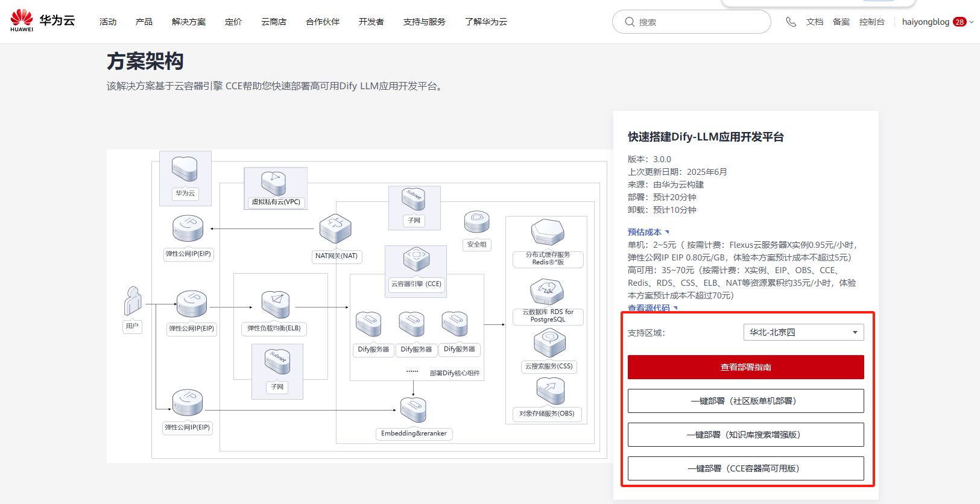Click the middle Dify服务器 icon
Viewport: 980px width, 504px height.
pyautogui.click(x=412, y=324)
